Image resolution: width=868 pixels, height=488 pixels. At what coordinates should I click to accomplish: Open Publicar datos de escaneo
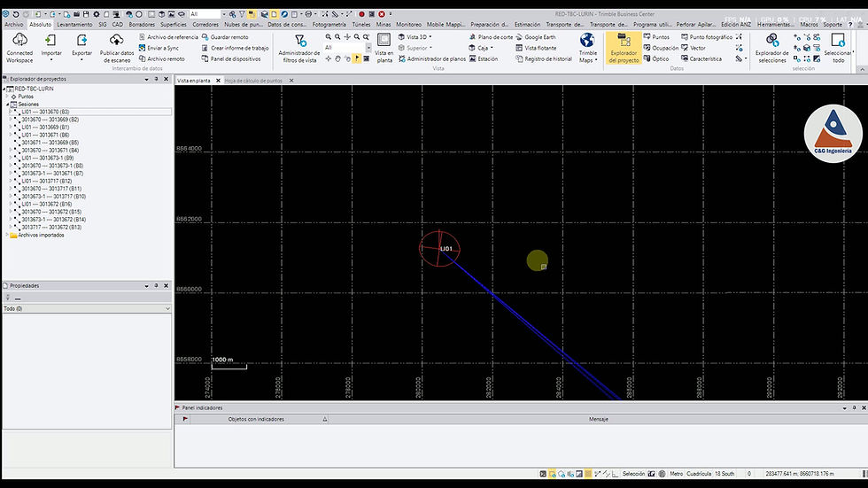116,48
